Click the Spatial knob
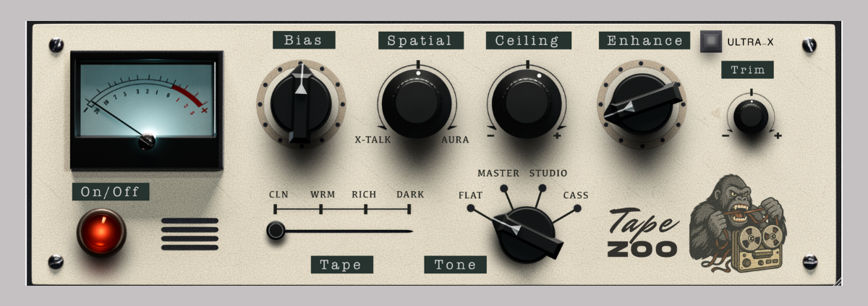 coord(417,101)
